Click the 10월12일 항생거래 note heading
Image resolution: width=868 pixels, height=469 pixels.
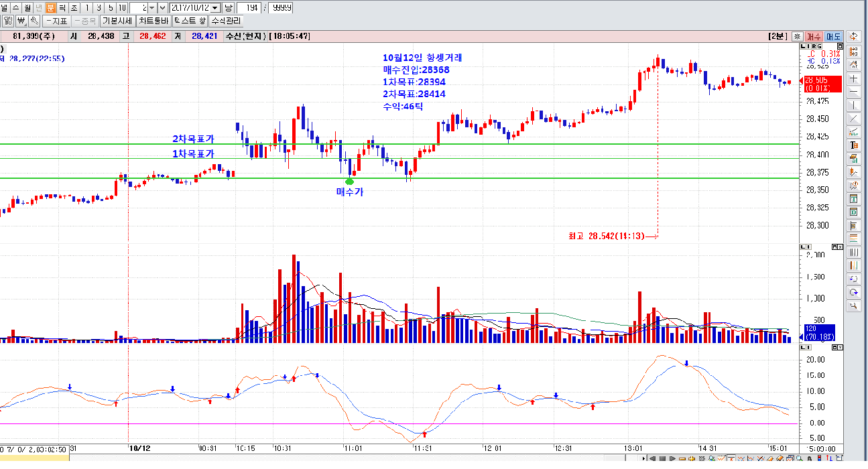tap(422, 58)
